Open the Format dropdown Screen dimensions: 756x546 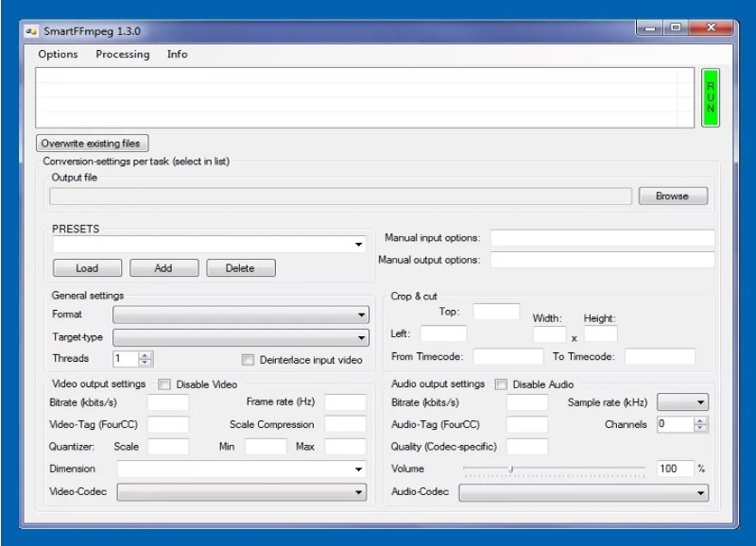point(360,315)
